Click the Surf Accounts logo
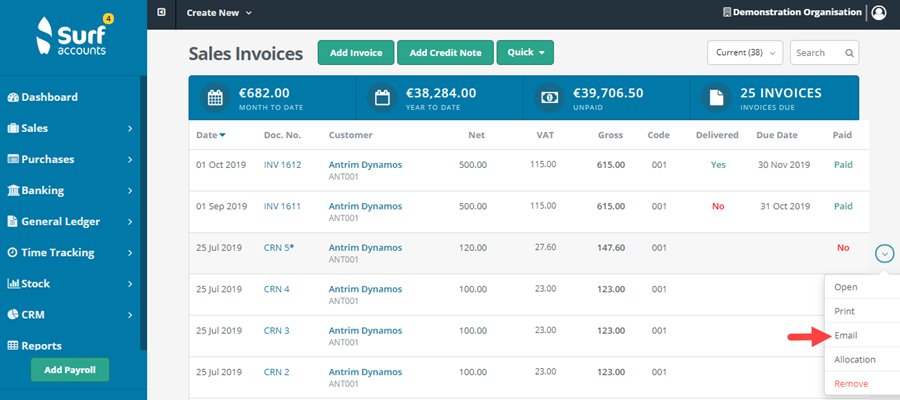Screen dimensions: 900x400 coord(72,37)
